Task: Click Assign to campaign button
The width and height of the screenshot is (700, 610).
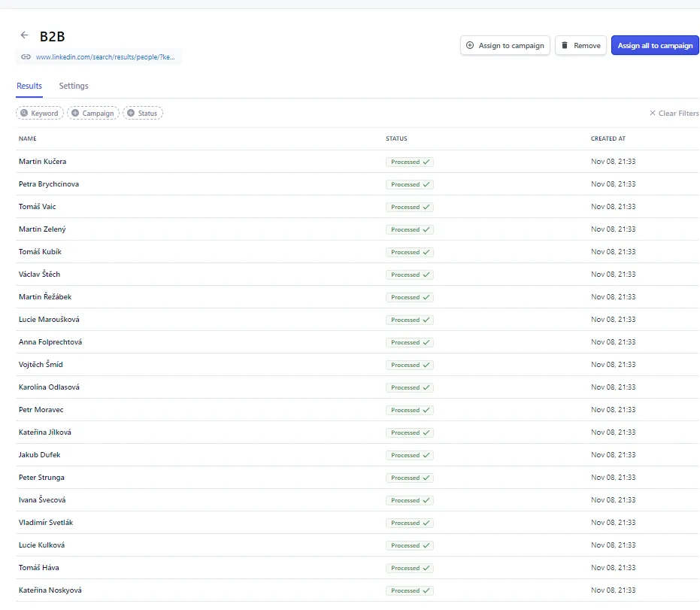Action: pyautogui.click(x=505, y=46)
